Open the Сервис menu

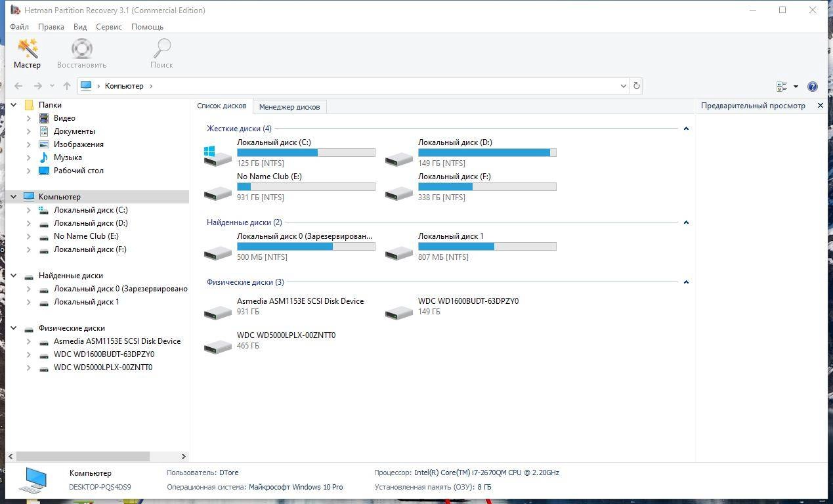[x=109, y=27]
